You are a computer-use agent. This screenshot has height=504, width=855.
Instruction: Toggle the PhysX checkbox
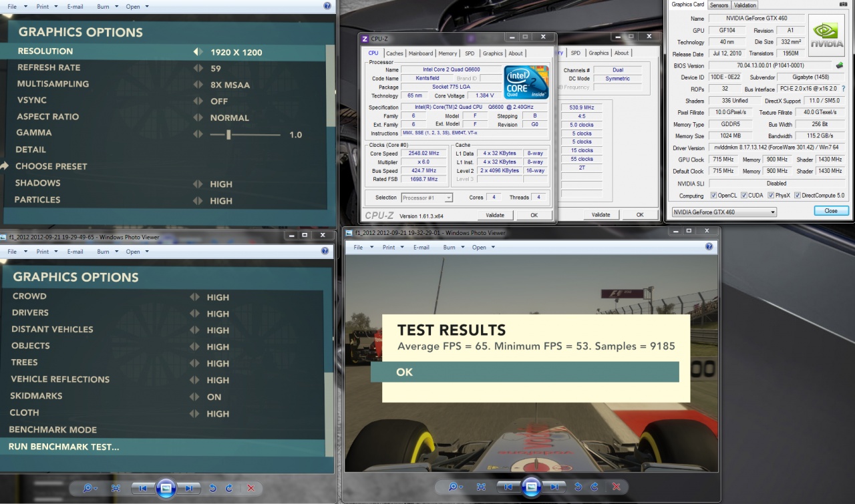(771, 196)
